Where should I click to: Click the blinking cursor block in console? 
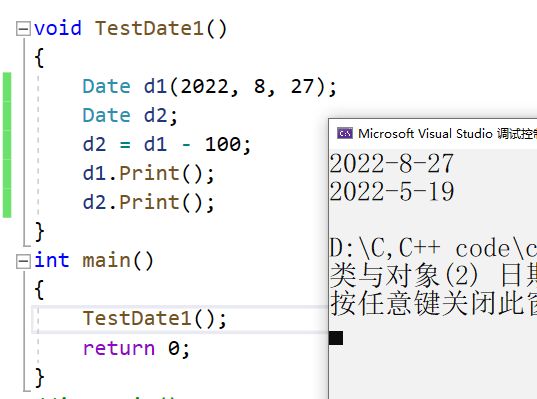click(x=336, y=338)
